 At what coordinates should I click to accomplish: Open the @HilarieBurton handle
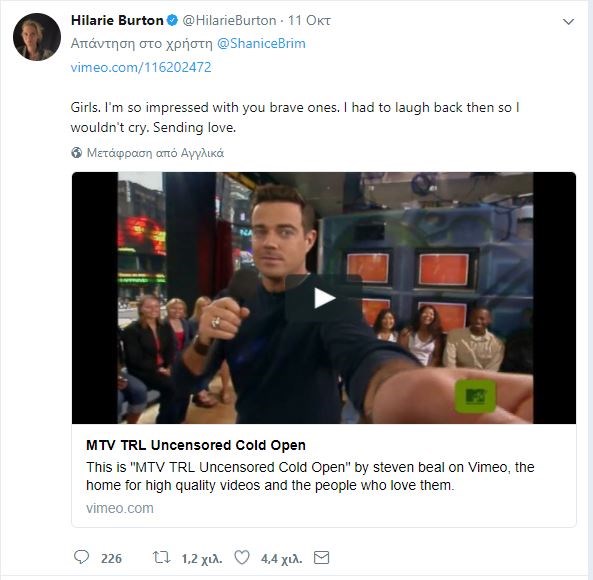(x=230, y=20)
